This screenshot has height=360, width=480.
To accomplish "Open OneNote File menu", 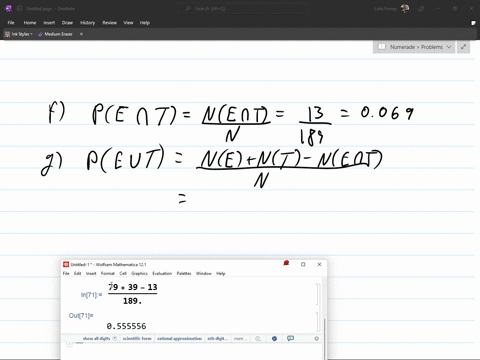I will 11,23.
